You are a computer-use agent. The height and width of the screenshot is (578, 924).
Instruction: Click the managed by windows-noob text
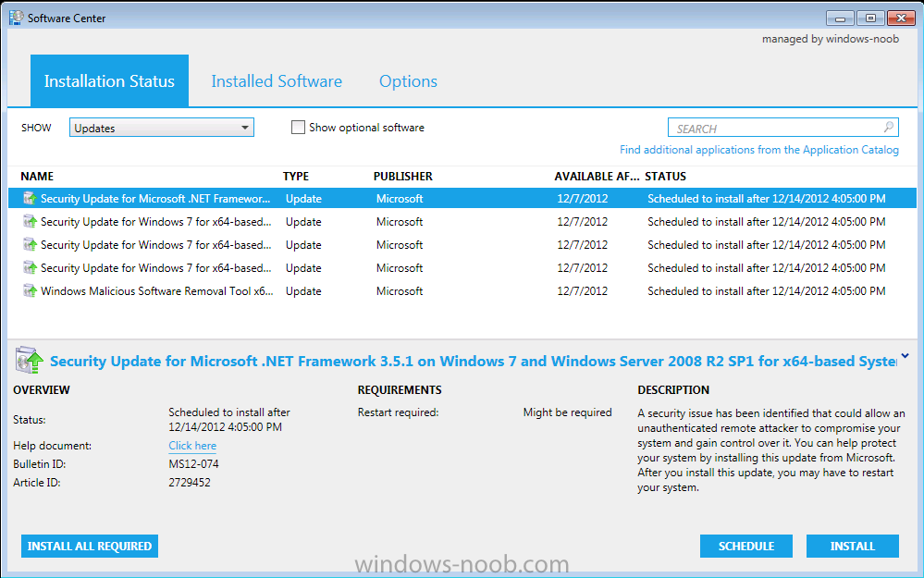click(831, 39)
